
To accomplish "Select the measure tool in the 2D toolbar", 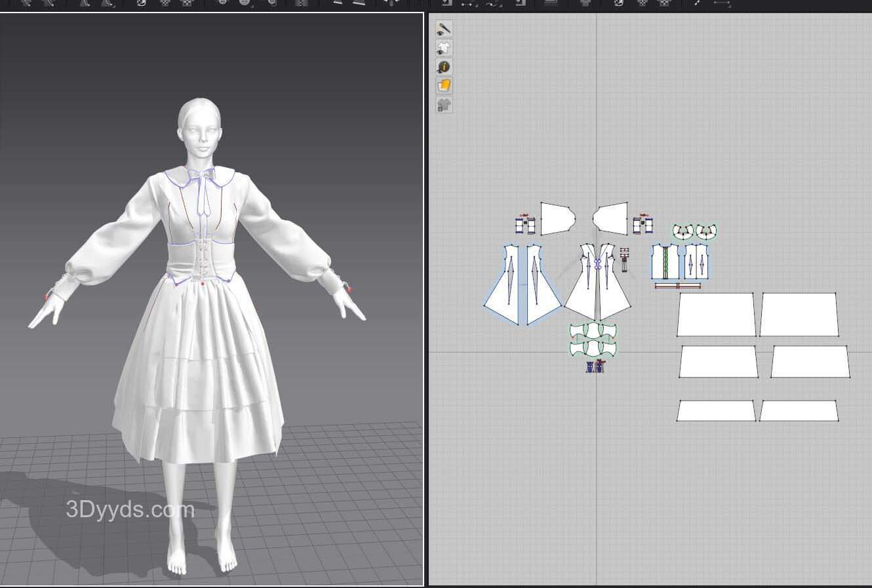I will tap(721, 3).
